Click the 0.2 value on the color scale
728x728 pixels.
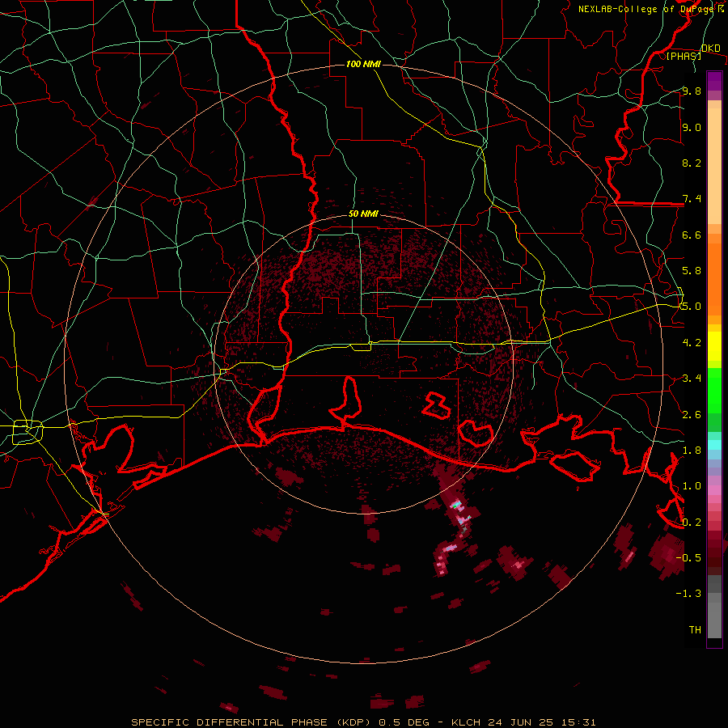pyautogui.click(x=692, y=522)
